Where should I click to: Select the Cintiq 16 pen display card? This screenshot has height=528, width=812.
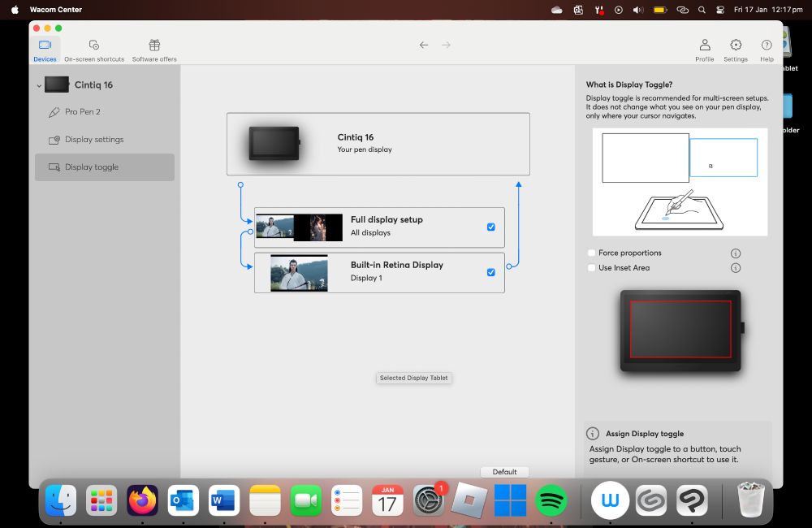click(x=378, y=144)
